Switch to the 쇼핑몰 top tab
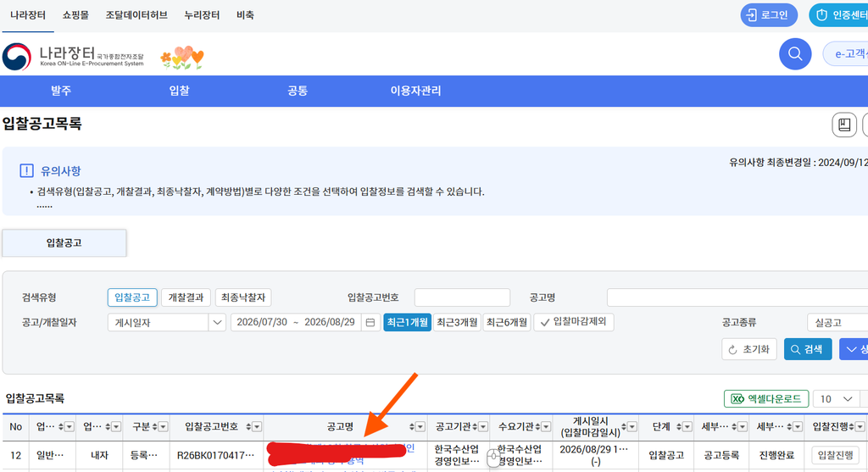 (75, 15)
